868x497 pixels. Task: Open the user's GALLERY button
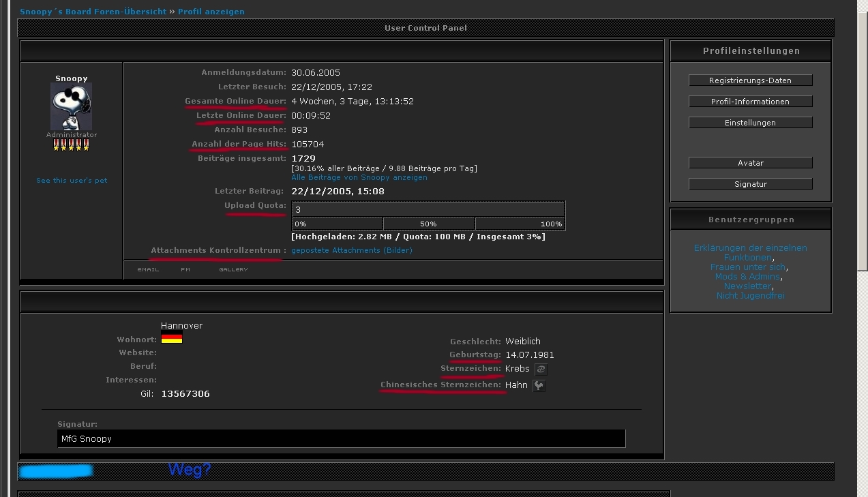[233, 270]
